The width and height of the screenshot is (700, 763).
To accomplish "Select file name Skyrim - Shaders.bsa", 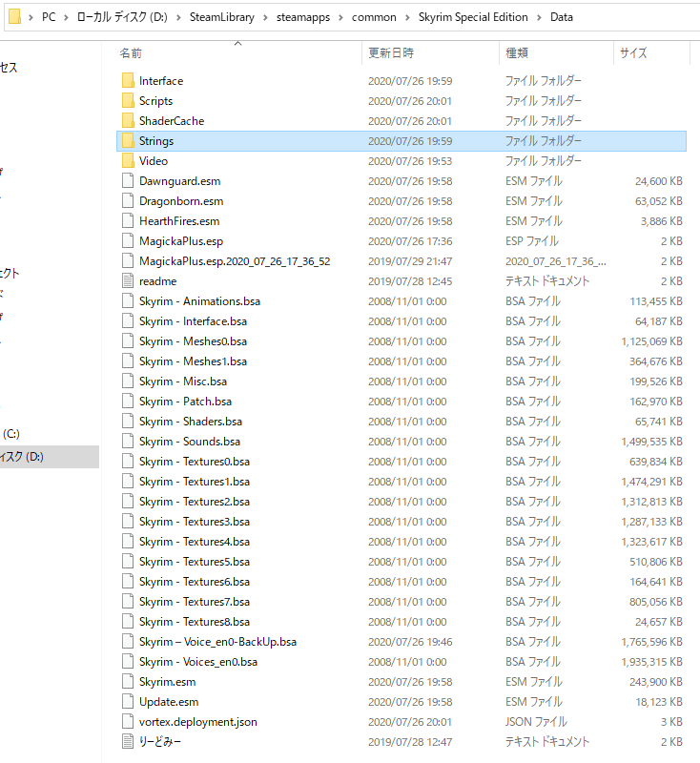I will [x=190, y=422].
